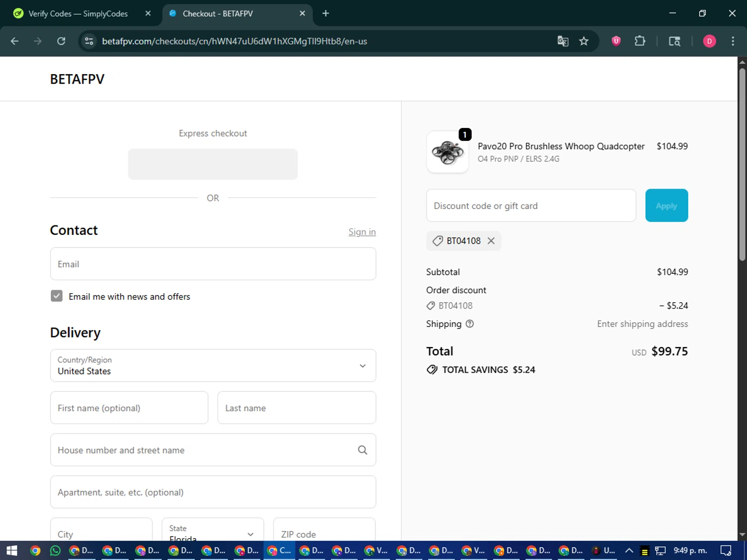Click the Apply discount button
The image size is (747, 560).
[x=666, y=206]
